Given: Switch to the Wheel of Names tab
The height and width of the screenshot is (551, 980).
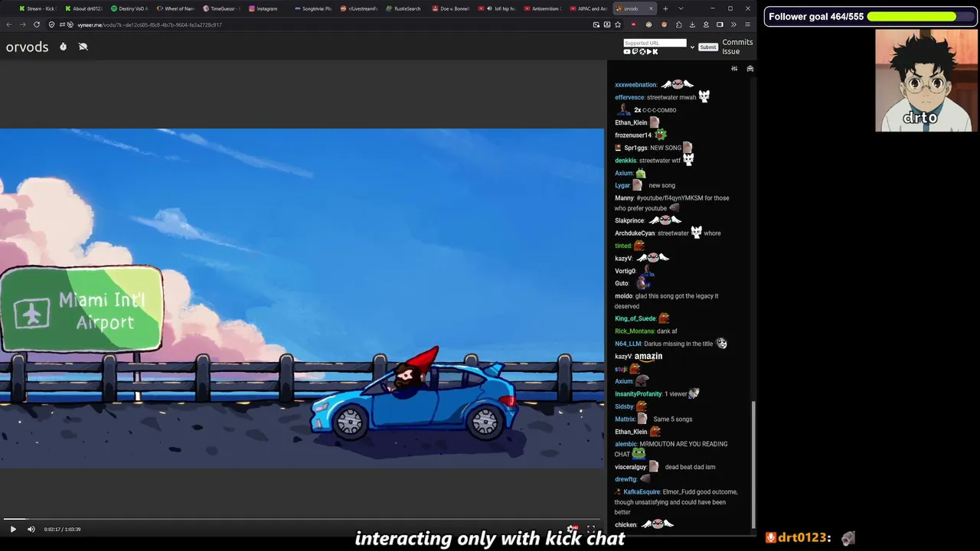Looking at the screenshot, I should click(x=175, y=8).
